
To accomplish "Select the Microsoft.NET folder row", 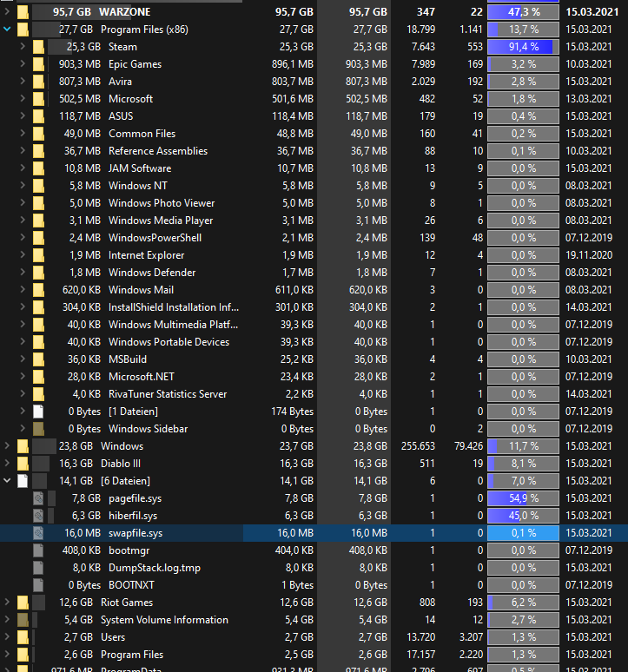I will [314, 377].
